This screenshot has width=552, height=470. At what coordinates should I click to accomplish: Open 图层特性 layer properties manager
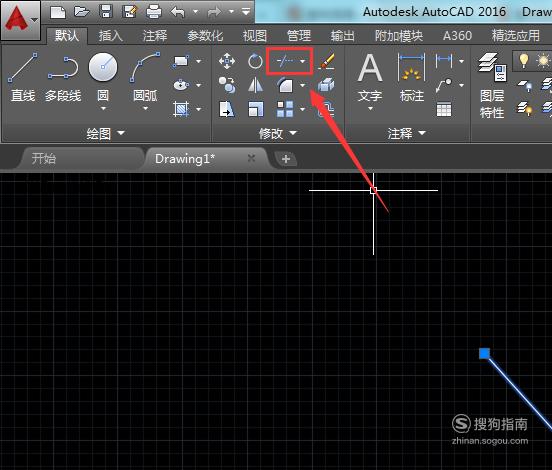492,86
